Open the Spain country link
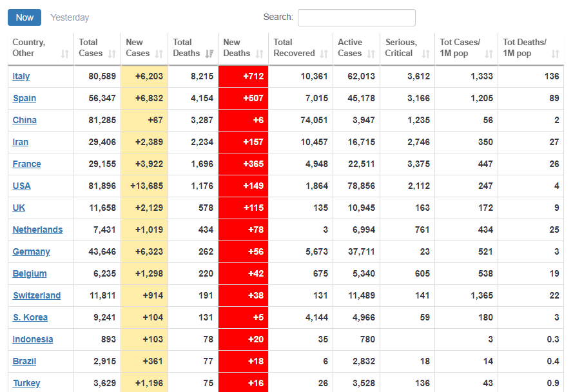This screenshot has width=573, height=392. [24, 98]
